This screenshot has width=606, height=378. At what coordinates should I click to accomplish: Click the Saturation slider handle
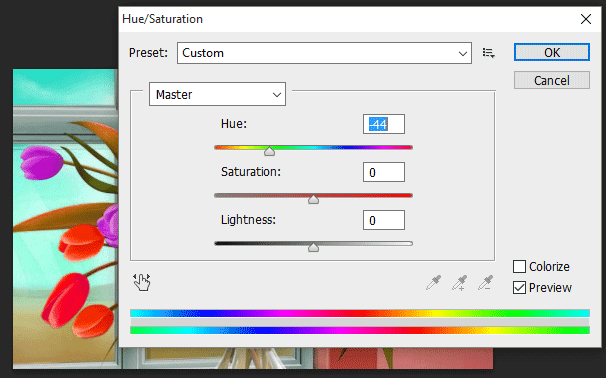(x=313, y=199)
